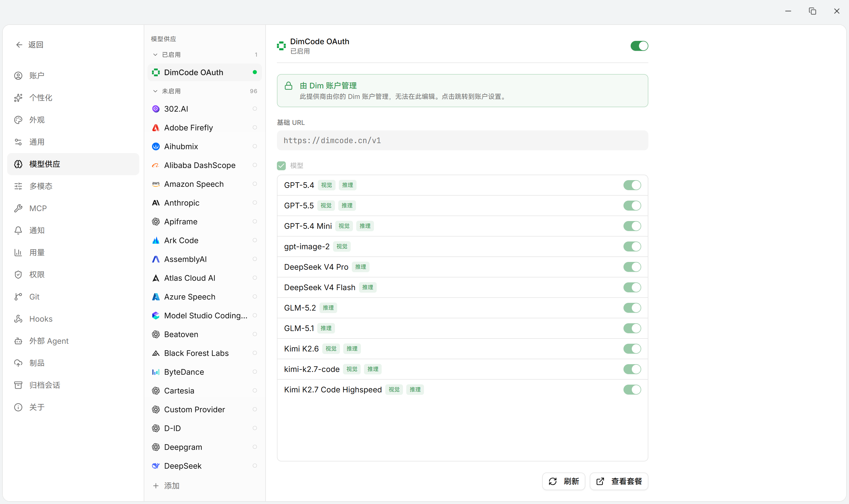The height and width of the screenshot is (504, 849).
Task: Open the 多模态 settings page
Action: [73, 186]
